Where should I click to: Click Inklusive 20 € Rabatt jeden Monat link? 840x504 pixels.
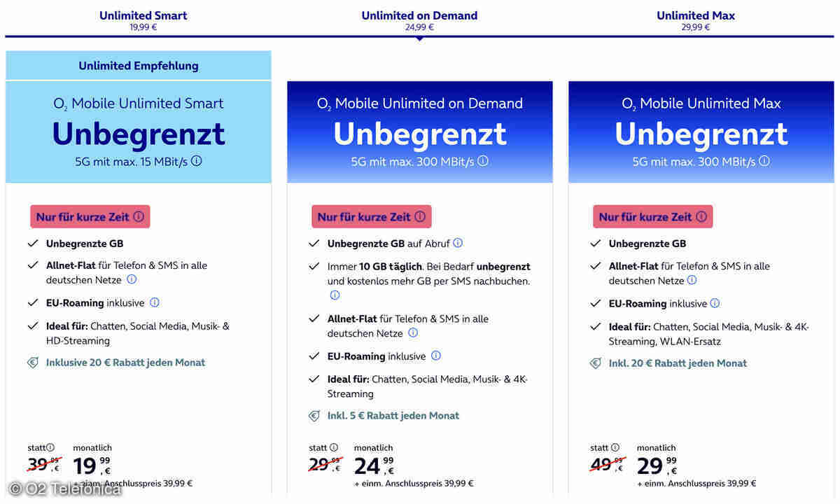coord(125,363)
